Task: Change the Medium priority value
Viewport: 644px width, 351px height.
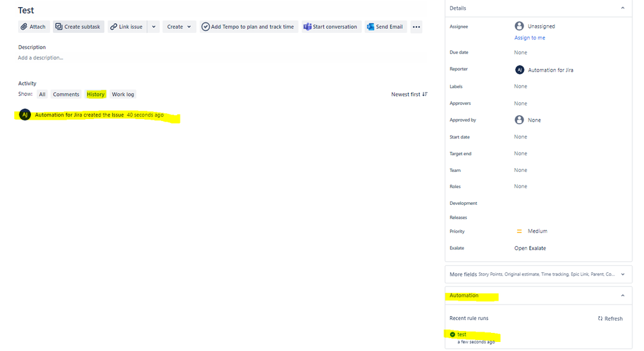Action: (x=537, y=231)
